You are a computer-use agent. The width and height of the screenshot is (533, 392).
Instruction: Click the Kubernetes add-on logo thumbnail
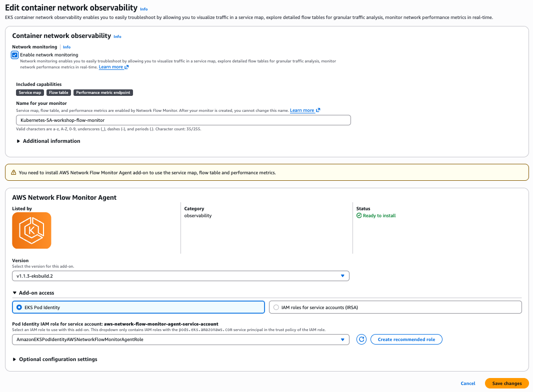point(31,230)
